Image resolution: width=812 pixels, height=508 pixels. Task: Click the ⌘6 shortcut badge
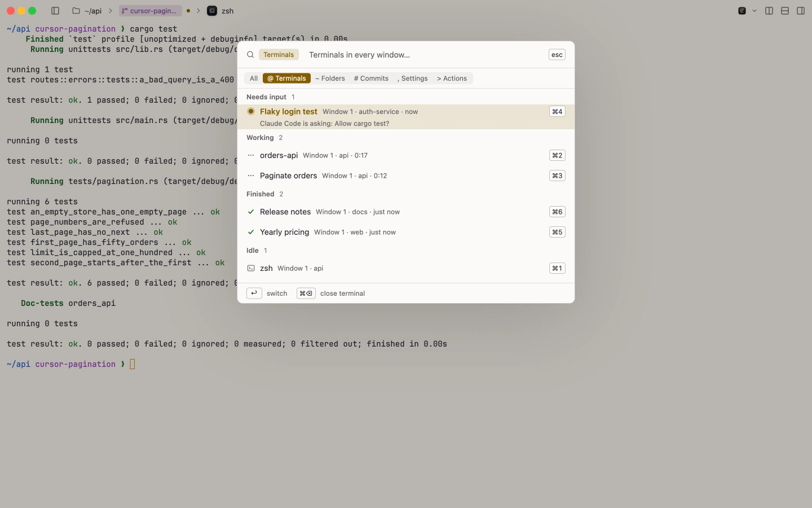(x=557, y=212)
